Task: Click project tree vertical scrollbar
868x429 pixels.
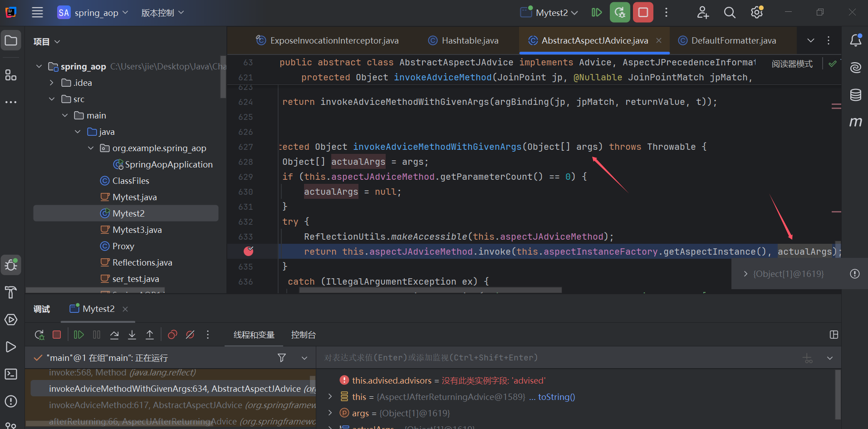Action: pyautogui.click(x=223, y=77)
